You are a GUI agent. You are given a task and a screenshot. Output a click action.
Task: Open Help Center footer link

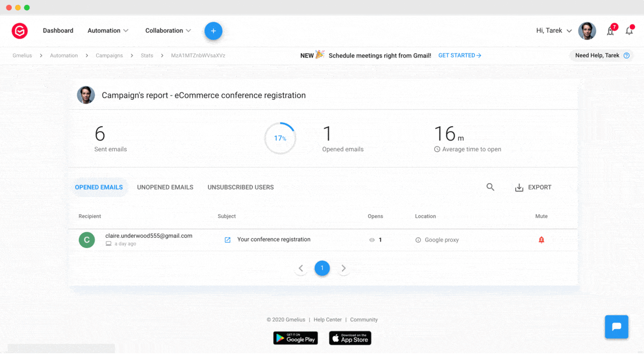pyautogui.click(x=327, y=319)
